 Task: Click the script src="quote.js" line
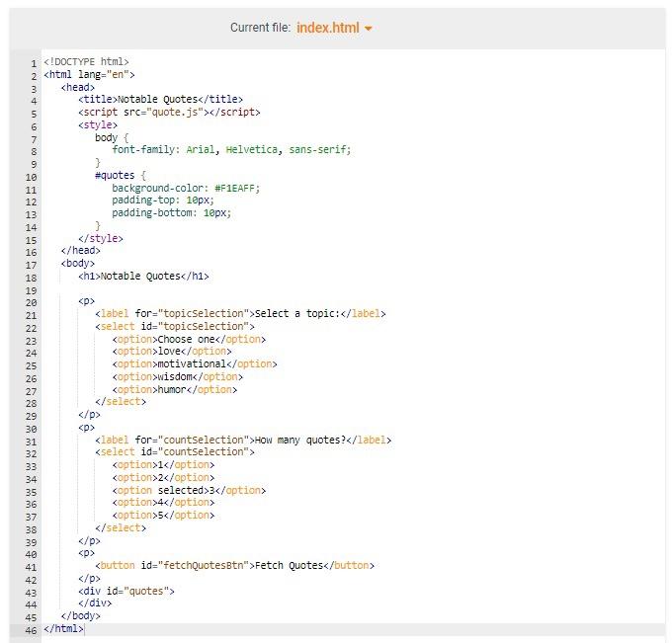(x=169, y=113)
